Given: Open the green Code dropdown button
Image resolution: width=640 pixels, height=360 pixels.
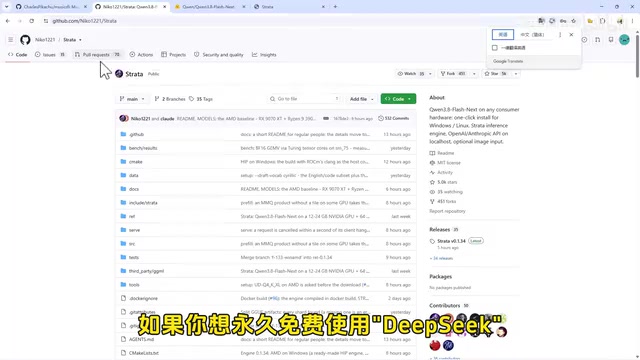Looking at the screenshot, I should coord(398,99).
